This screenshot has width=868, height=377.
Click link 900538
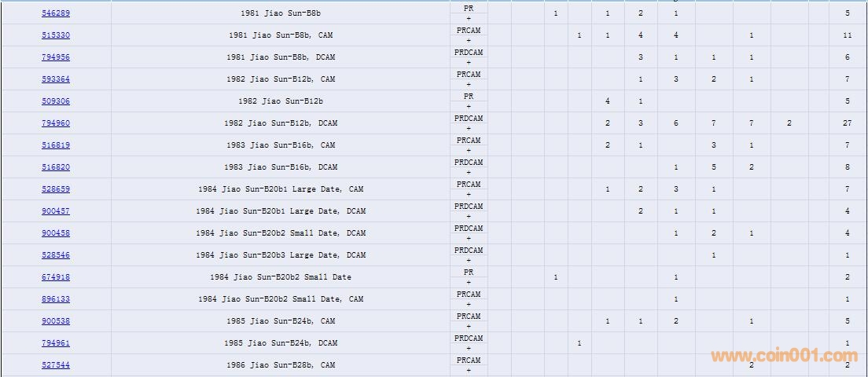pos(56,321)
